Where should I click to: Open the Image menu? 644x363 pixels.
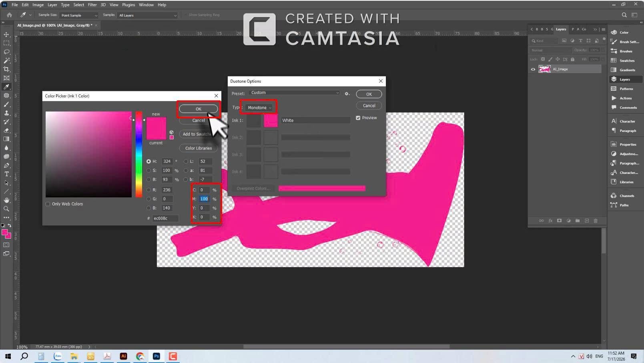(38, 5)
